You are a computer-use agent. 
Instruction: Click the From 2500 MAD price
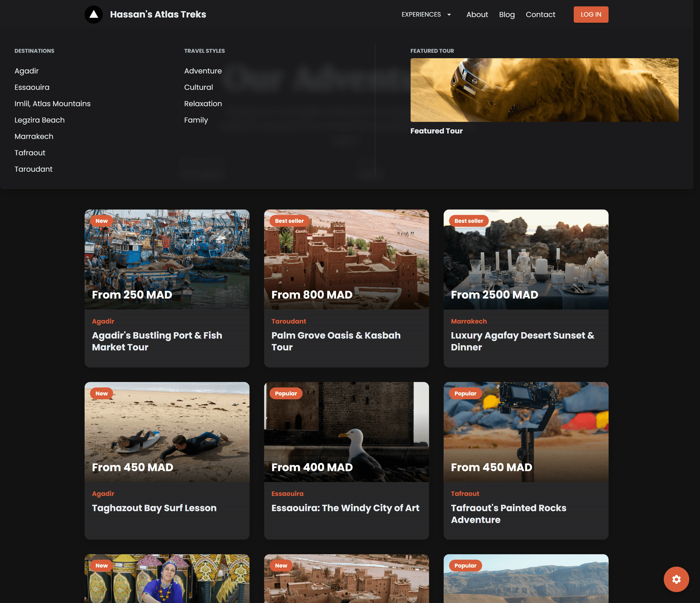click(494, 295)
